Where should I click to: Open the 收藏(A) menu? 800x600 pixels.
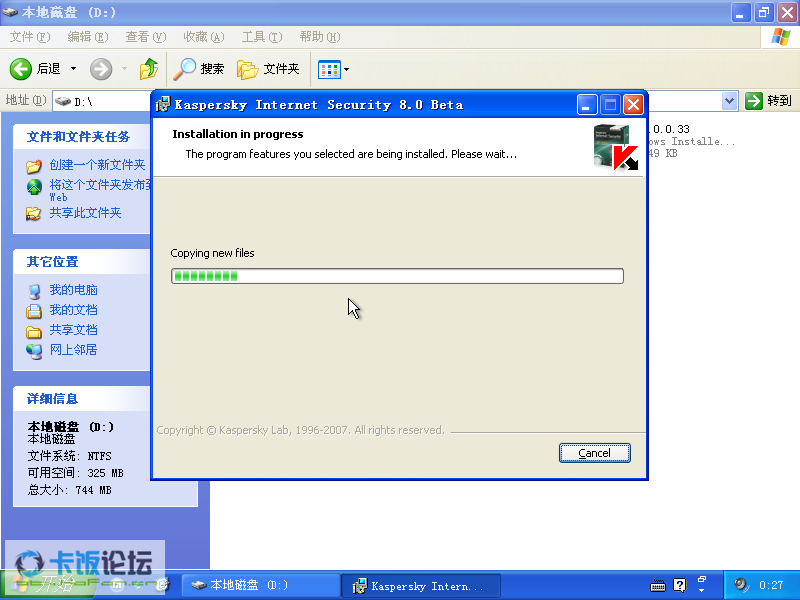tap(204, 37)
